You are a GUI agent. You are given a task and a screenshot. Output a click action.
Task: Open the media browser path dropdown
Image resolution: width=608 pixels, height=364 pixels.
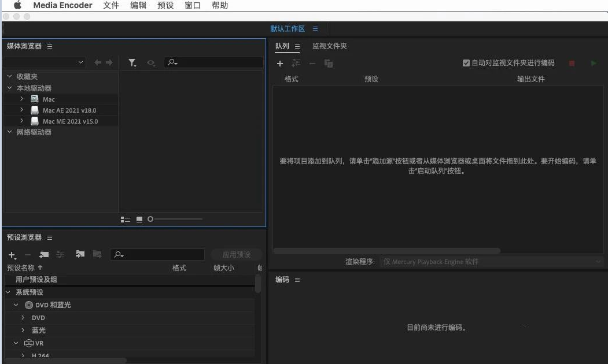point(80,62)
